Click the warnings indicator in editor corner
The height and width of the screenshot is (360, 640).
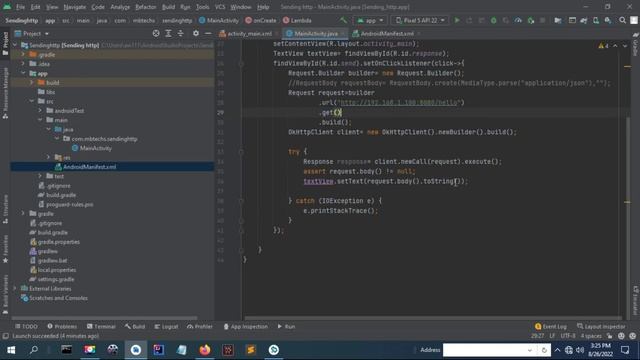(604, 46)
